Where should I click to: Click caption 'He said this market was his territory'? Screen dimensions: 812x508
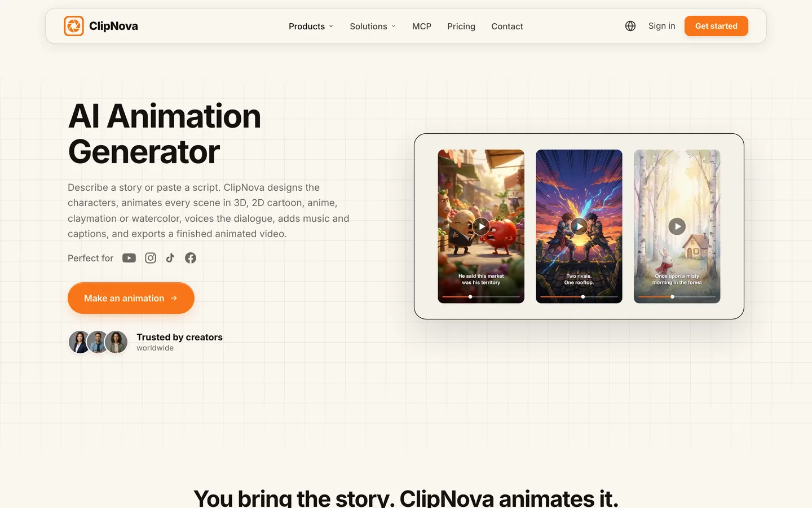[x=481, y=279]
